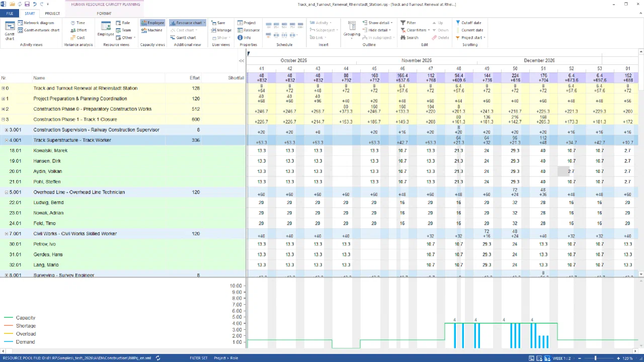
Task: Open the Gantt chart activity view
Action: pyautogui.click(x=10, y=30)
